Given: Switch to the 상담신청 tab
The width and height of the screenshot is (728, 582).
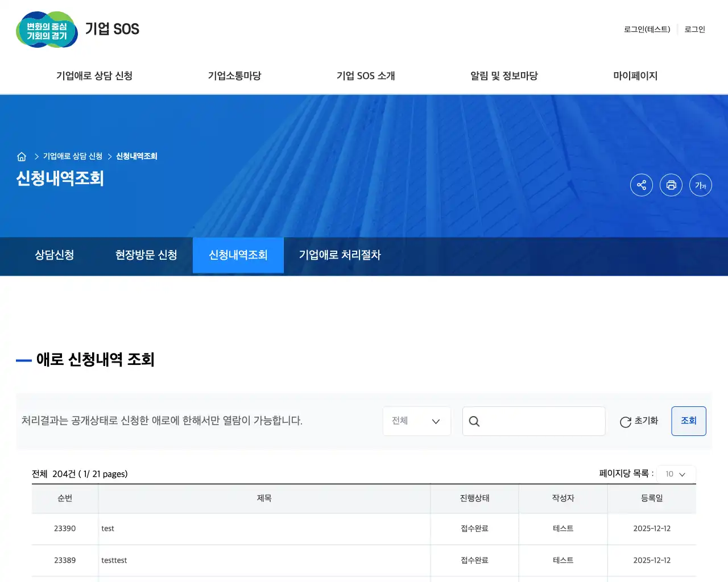Looking at the screenshot, I should coord(54,255).
